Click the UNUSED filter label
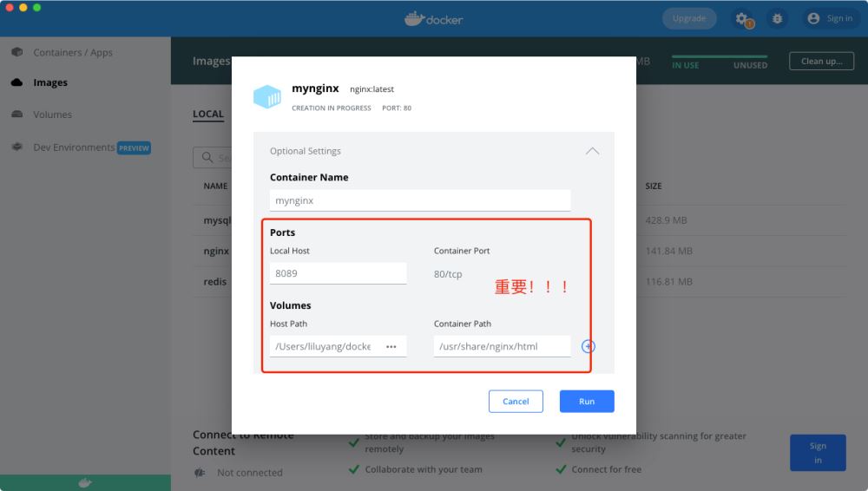The width and height of the screenshot is (868, 491). pos(750,65)
